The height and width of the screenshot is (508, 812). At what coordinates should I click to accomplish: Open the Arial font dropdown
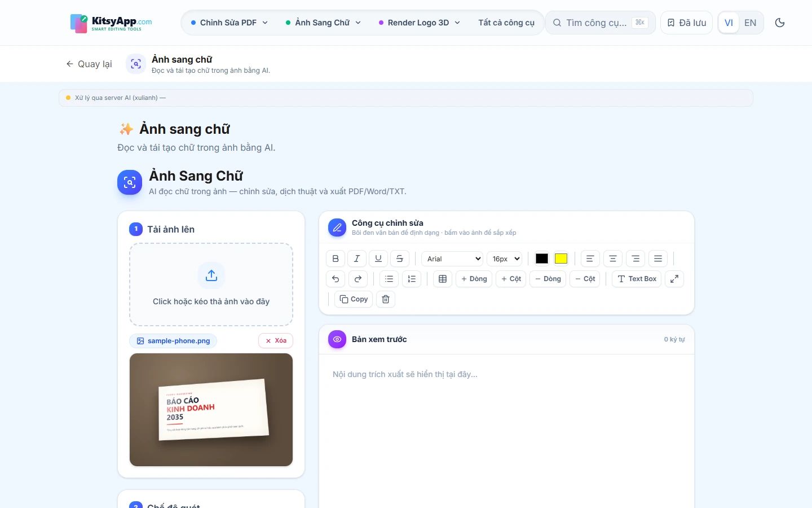[x=453, y=259]
